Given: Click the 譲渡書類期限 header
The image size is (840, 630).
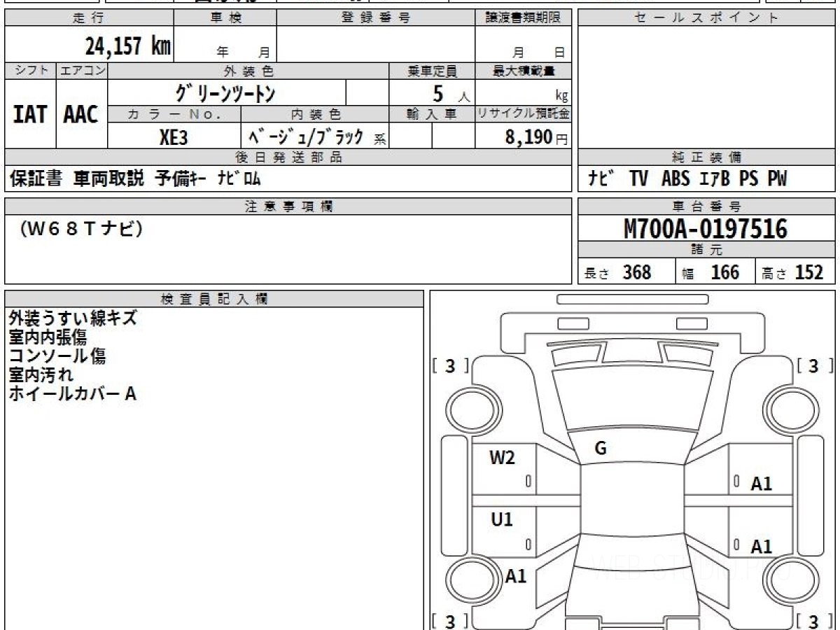Looking at the screenshot, I should coord(524,18).
